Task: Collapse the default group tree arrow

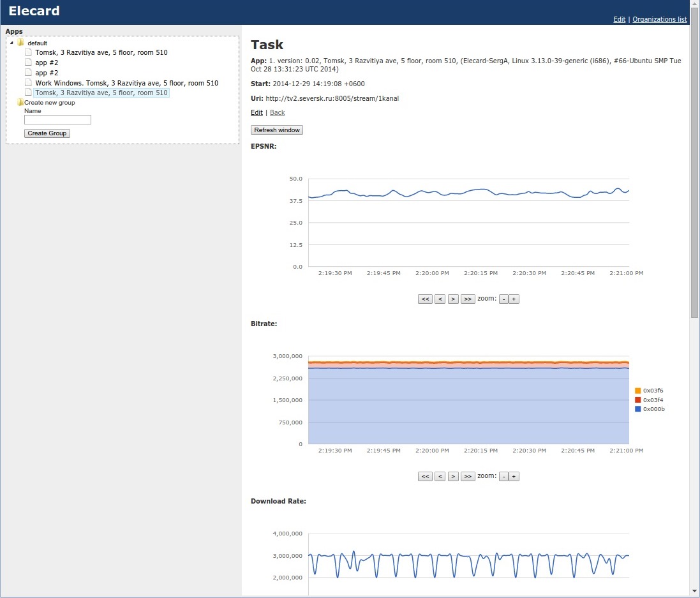Action: point(12,43)
